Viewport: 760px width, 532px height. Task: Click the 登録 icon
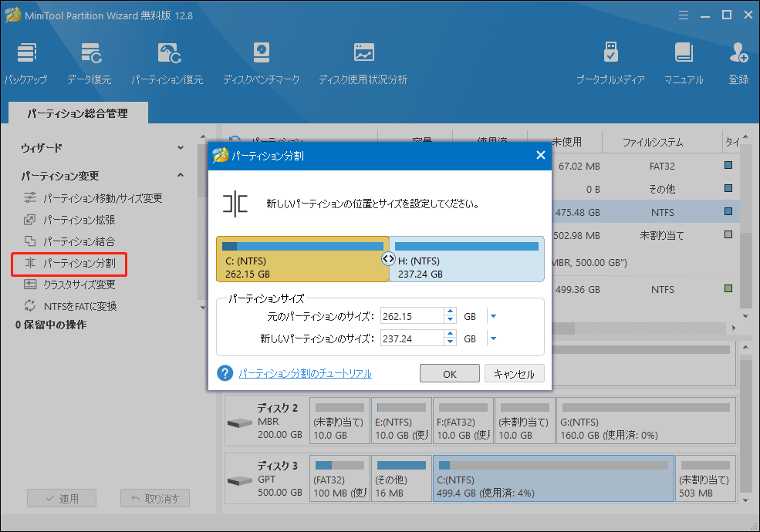coord(738,63)
